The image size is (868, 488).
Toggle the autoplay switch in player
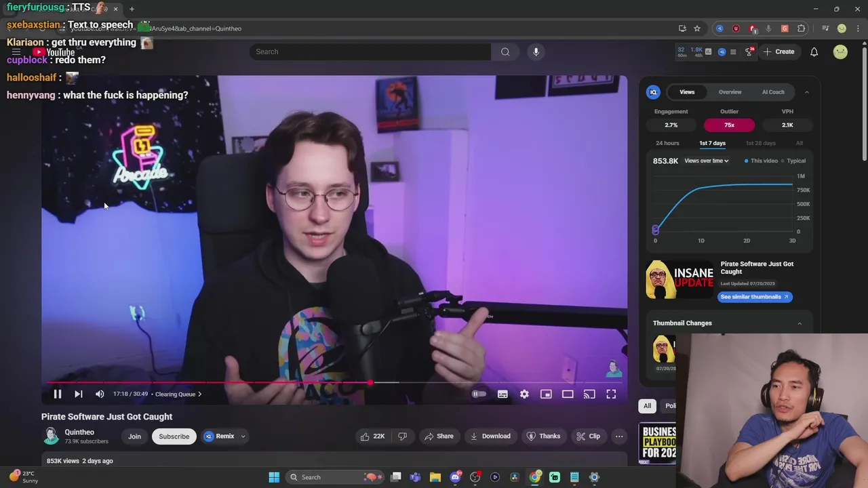tap(479, 394)
